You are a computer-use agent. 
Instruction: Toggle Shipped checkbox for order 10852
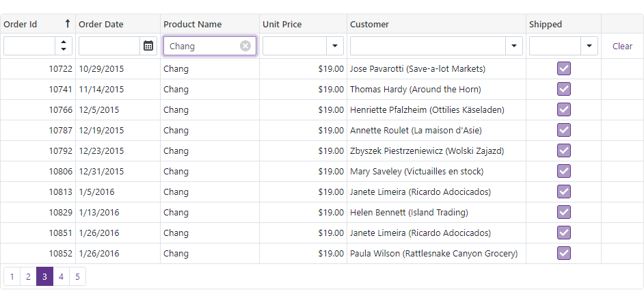click(x=564, y=253)
